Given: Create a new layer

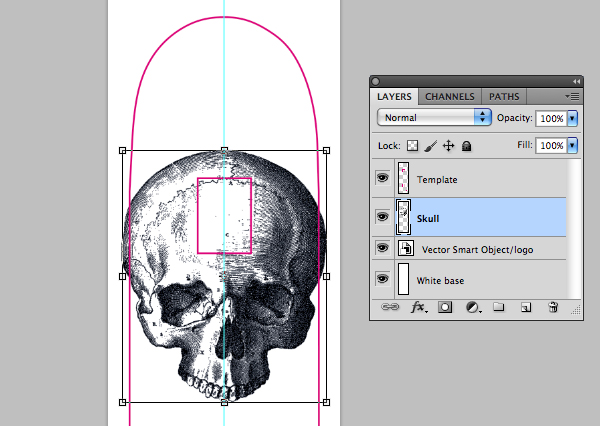Looking at the screenshot, I should (526, 307).
